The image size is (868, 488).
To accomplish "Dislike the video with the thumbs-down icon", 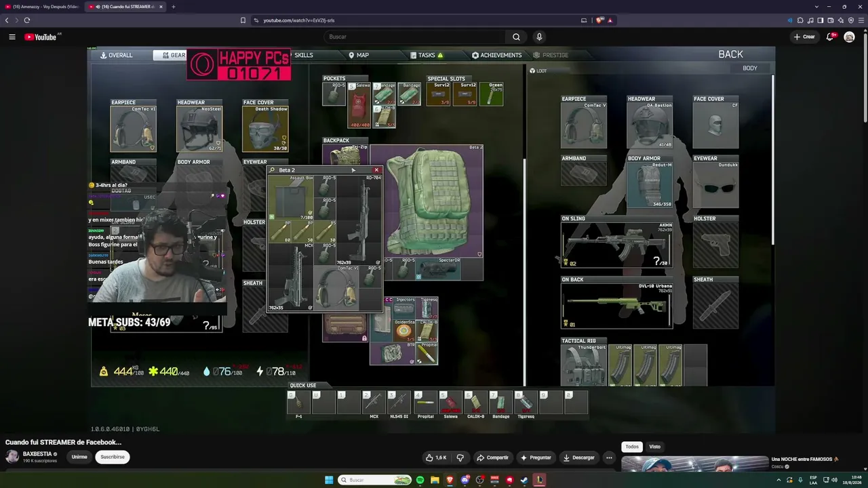I will click(x=460, y=457).
